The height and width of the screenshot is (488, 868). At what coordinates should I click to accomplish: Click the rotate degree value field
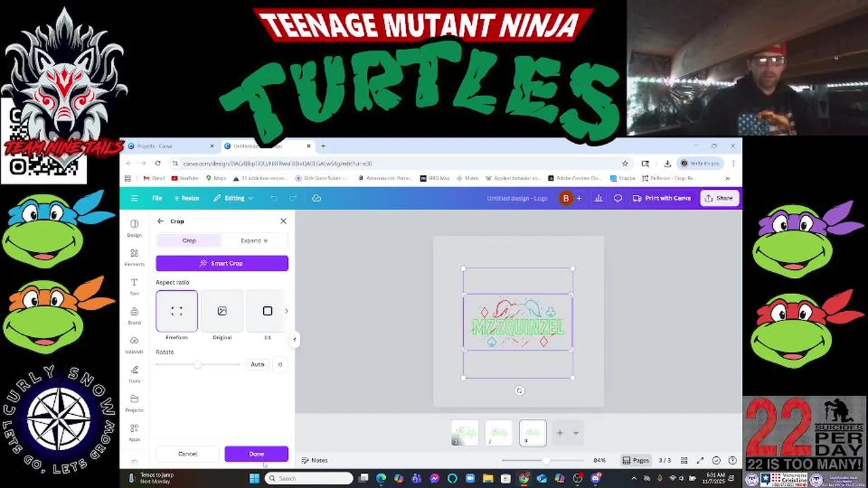click(x=279, y=365)
